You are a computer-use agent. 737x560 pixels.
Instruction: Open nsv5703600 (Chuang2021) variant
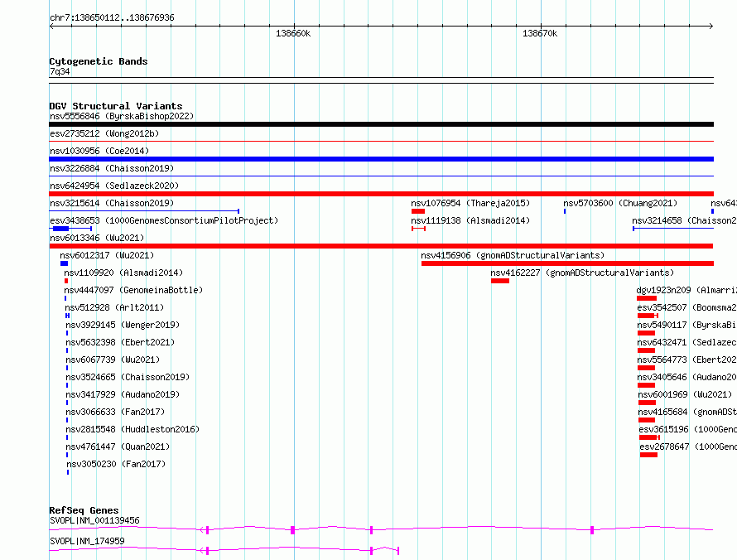pos(620,203)
